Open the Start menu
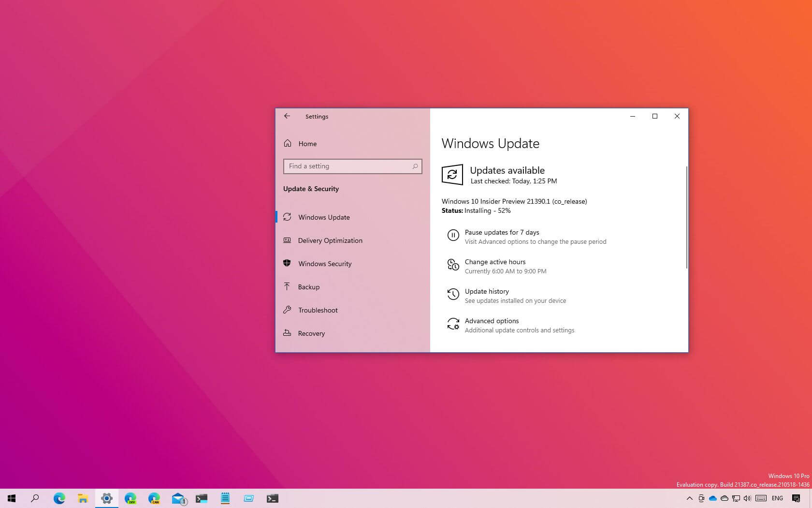Viewport: 812px width, 508px height. coord(11,498)
